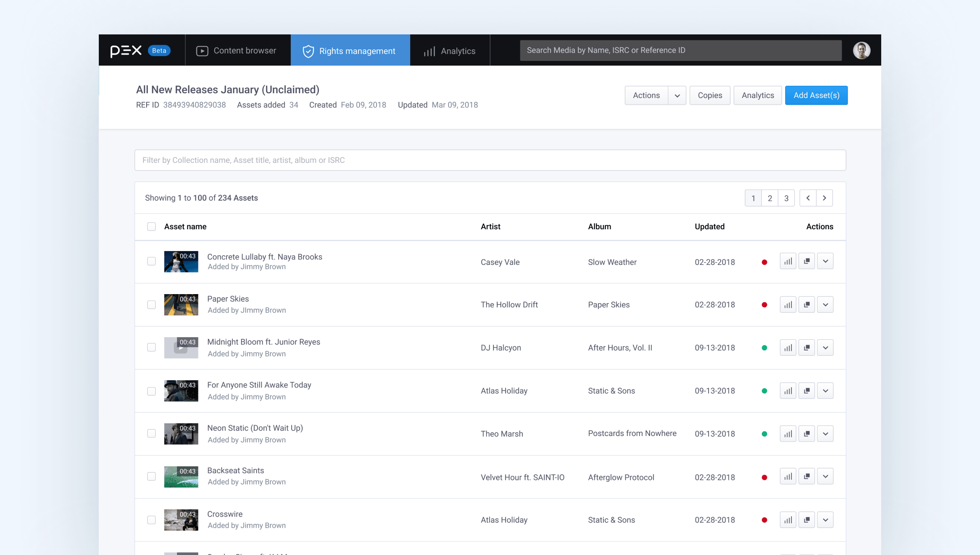Click green status dot for Neon Static
The height and width of the screenshot is (555, 980).
pyautogui.click(x=764, y=434)
